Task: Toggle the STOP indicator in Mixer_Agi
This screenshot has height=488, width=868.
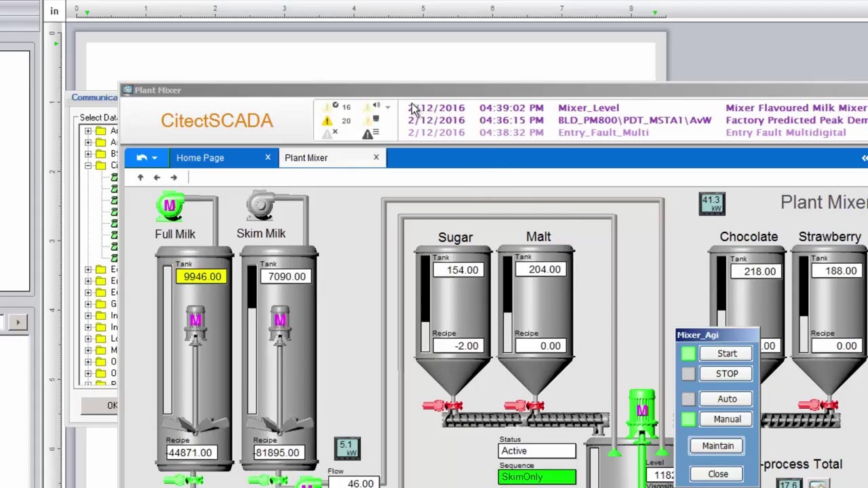Action: coord(688,374)
